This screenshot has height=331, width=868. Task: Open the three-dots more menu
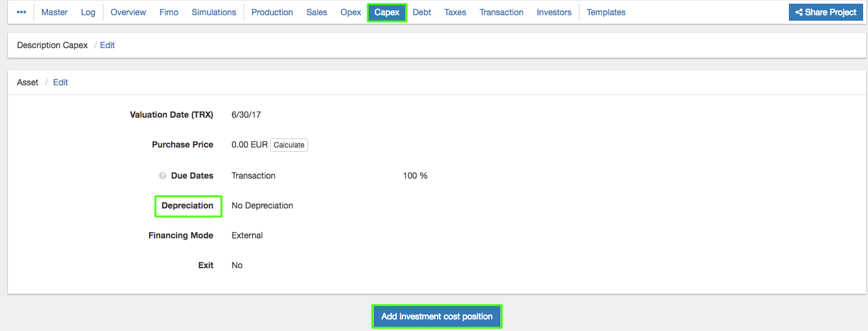21,12
